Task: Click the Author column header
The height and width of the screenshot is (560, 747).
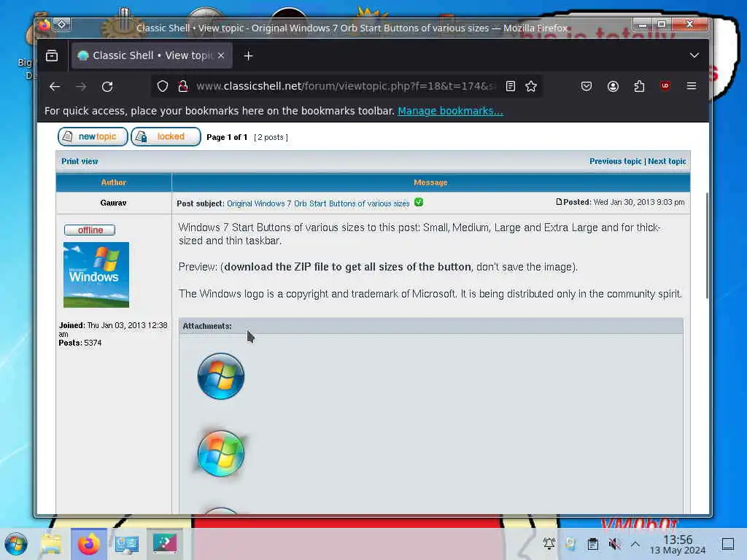Action: [113, 182]
